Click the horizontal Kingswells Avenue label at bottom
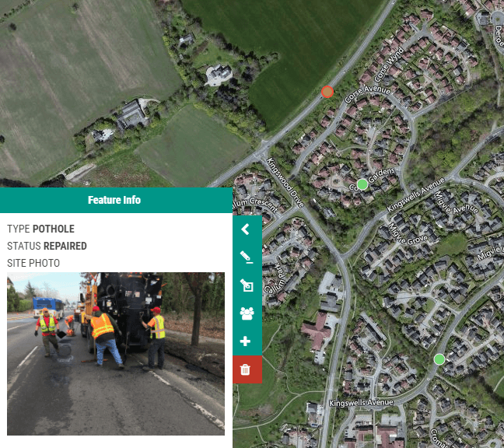504x448 pixels. click(361, 403)
